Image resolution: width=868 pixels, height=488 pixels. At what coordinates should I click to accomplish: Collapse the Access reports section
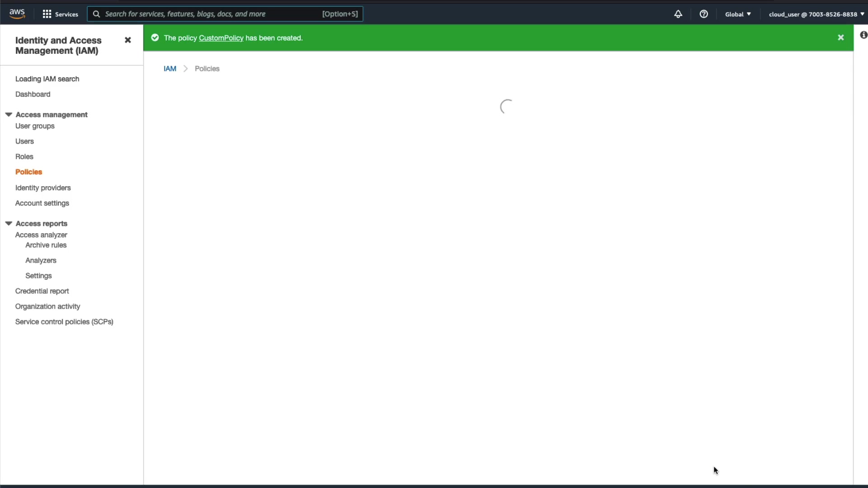tap(9, 223)
